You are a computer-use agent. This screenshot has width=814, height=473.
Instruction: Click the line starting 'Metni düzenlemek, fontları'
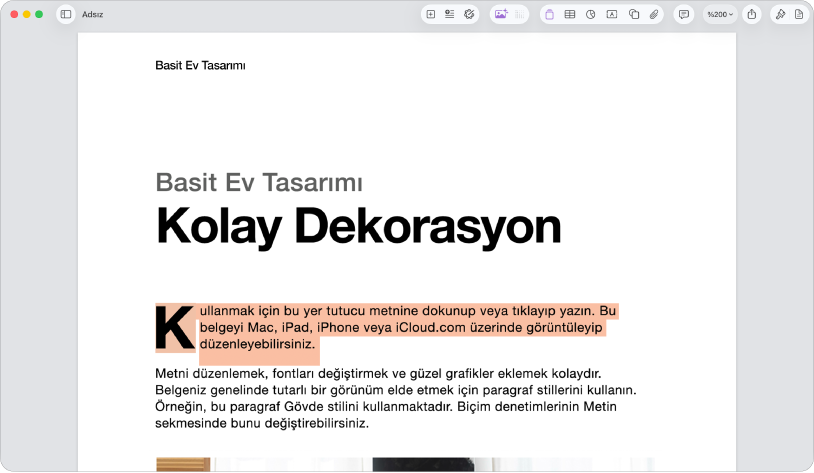[378, 373]
